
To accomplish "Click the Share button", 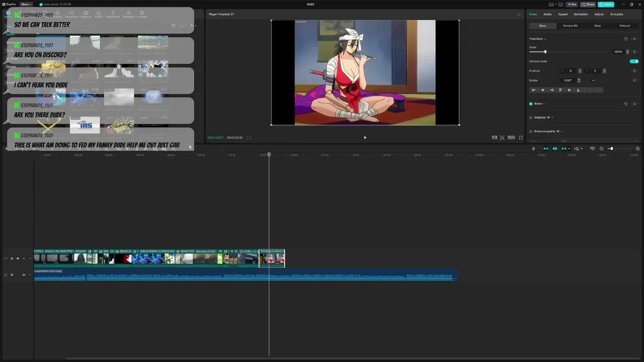I will click(x=588, y=5).
